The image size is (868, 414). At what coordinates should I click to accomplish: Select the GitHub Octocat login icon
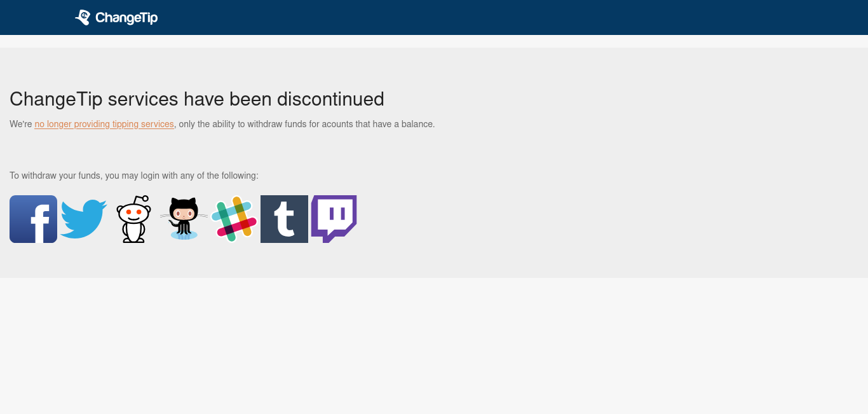click(184, 219)
